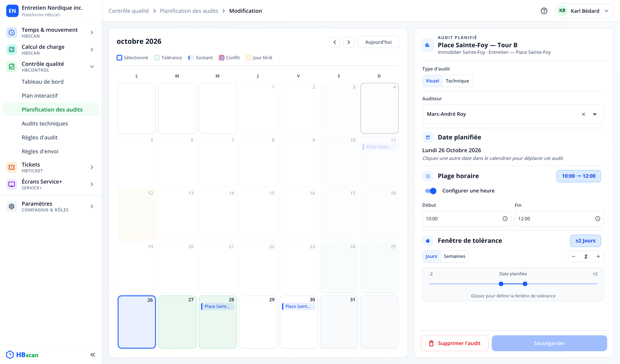Click left handle of tolerance slider
This screenshot has height=364, width=620.
(501, 284)
